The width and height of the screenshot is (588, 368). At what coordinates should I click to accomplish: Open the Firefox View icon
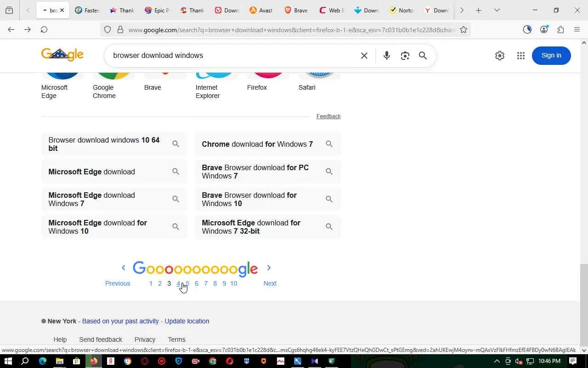[9, 10]
